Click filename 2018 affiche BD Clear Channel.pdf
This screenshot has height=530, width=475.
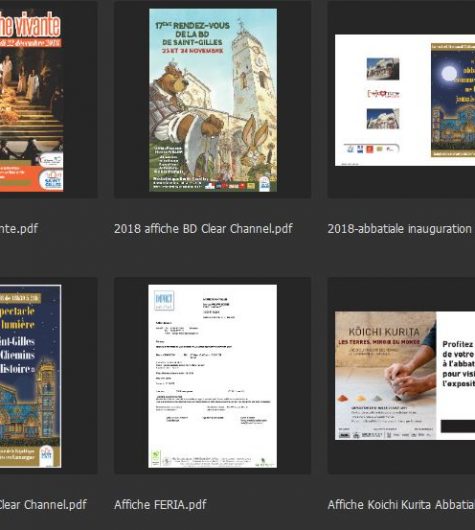coord(203,229)
